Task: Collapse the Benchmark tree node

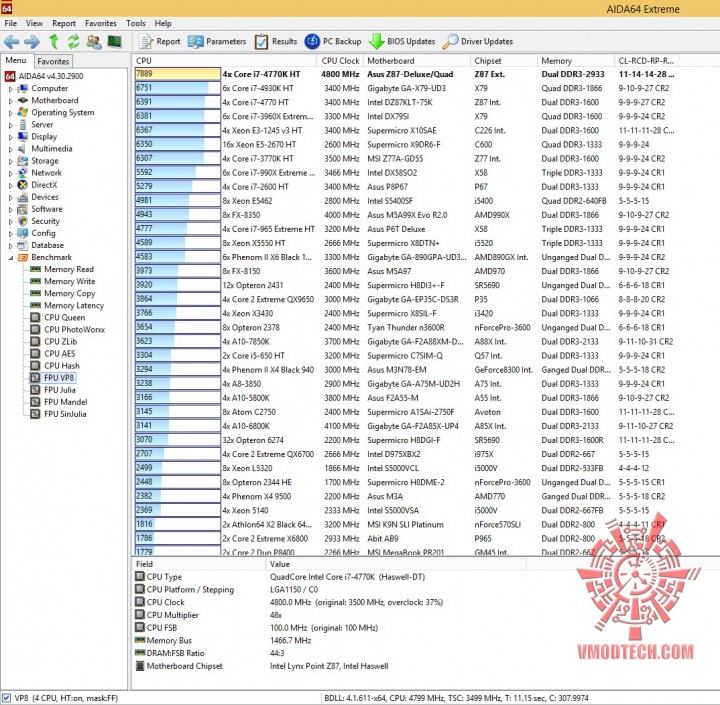Action: [11, 258]
